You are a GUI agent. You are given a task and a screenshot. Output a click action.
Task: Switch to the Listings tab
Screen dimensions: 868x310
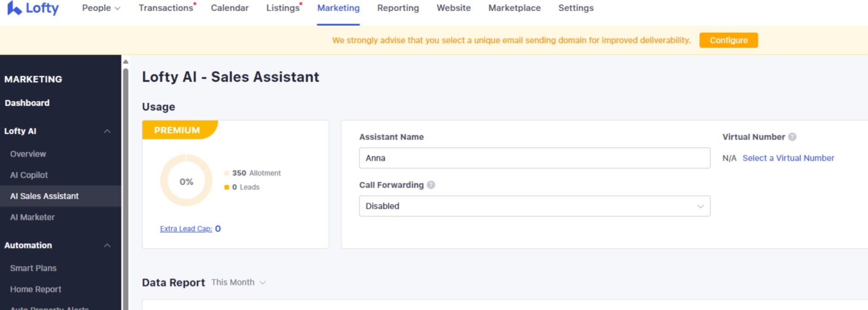283,8
